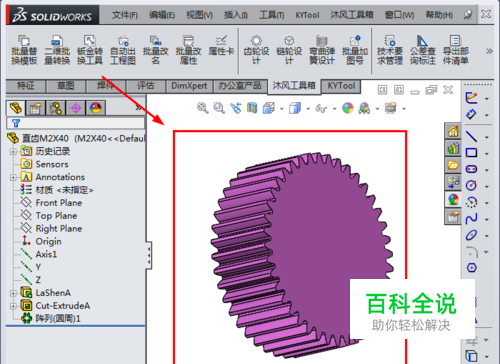Image resolution: width=500 pixels, height=364 pixels.
Task: Switch to the KYTool tab
Action: click(341, 86)
